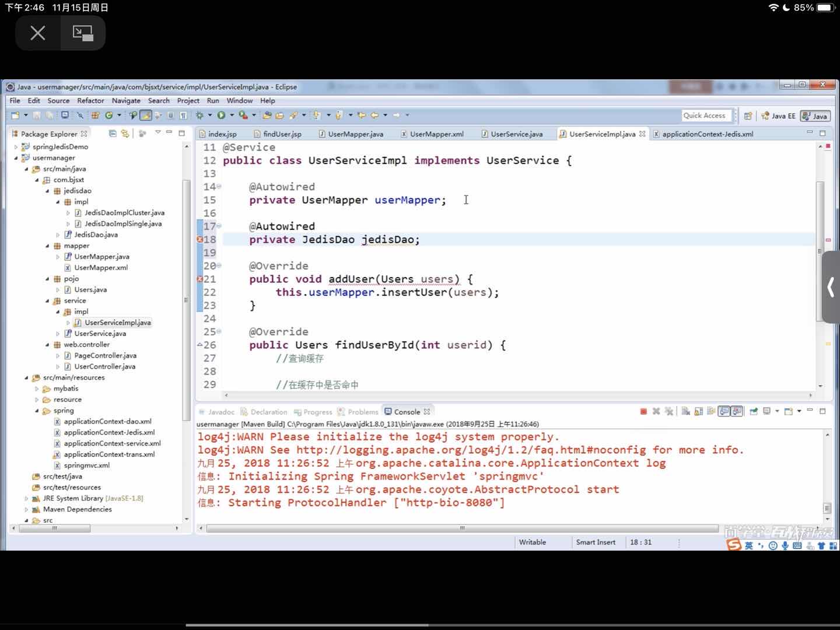The image size is (840, 630).
Task: Terminate the console process red square
Action: coord(643,411)
